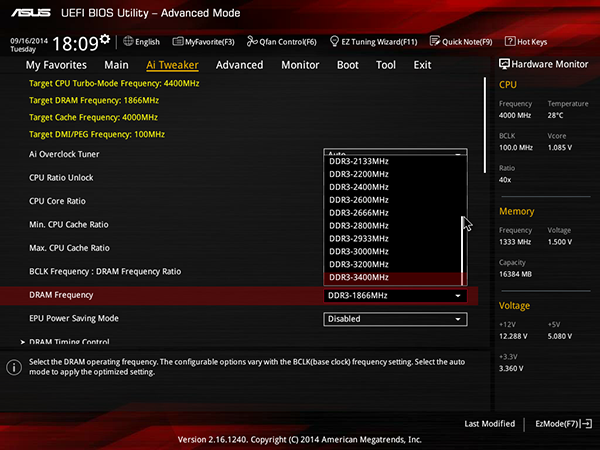Click the clock settings gear icon
Screen dimensions: 600x450
105,39
